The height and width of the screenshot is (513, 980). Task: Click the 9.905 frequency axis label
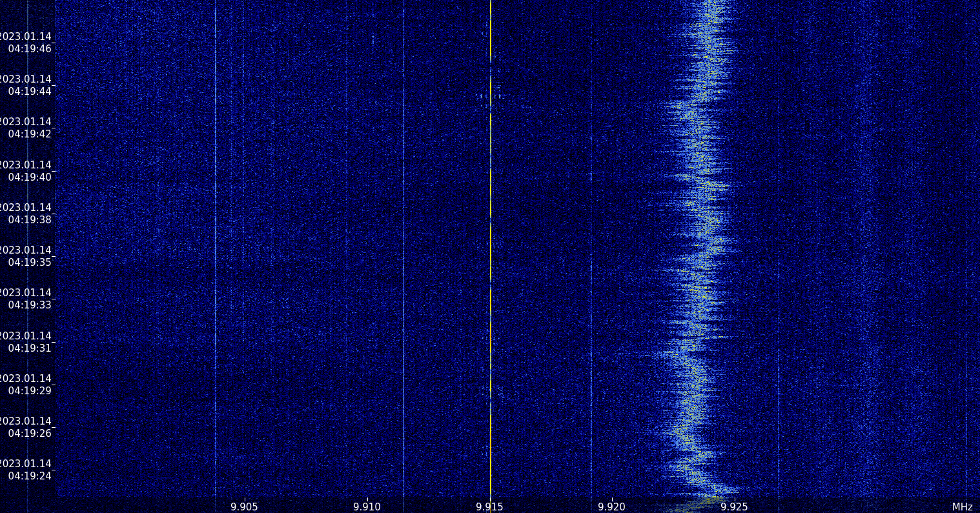point(244,507)
